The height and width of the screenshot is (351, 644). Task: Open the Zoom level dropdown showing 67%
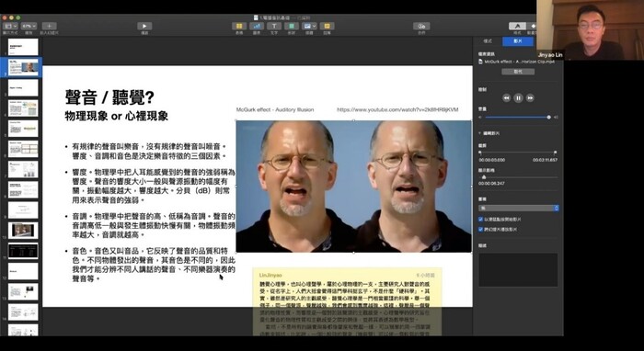(29, 27)
